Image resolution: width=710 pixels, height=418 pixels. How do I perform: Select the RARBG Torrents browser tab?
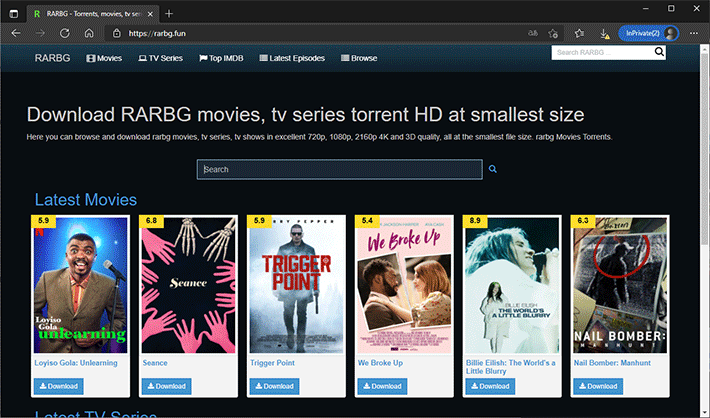click(x=93, y=14)
